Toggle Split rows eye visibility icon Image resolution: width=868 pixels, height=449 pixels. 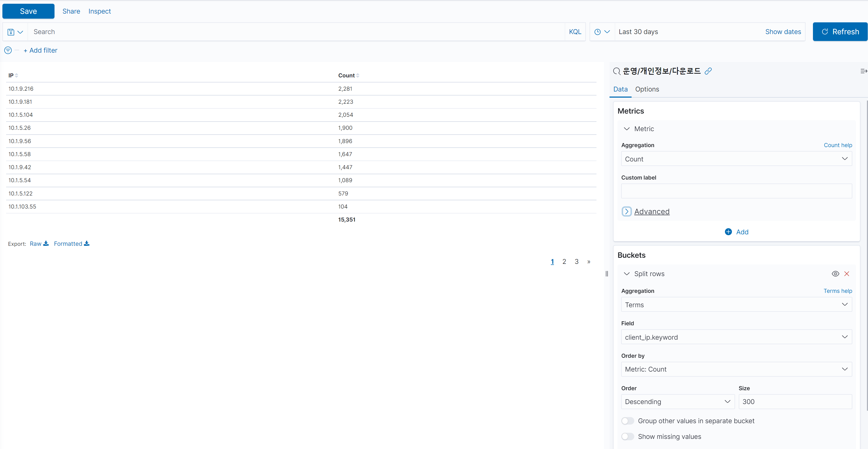pyautogui.click(x=835, y=274)
